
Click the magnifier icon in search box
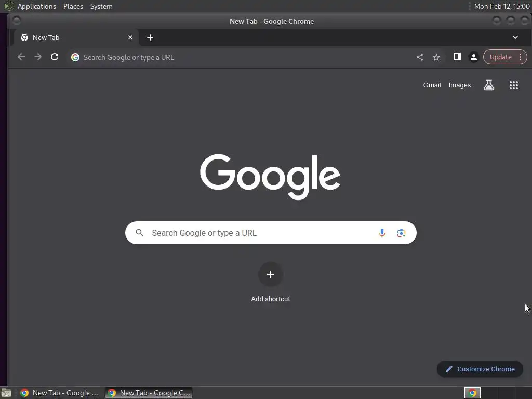pos(139,233)
